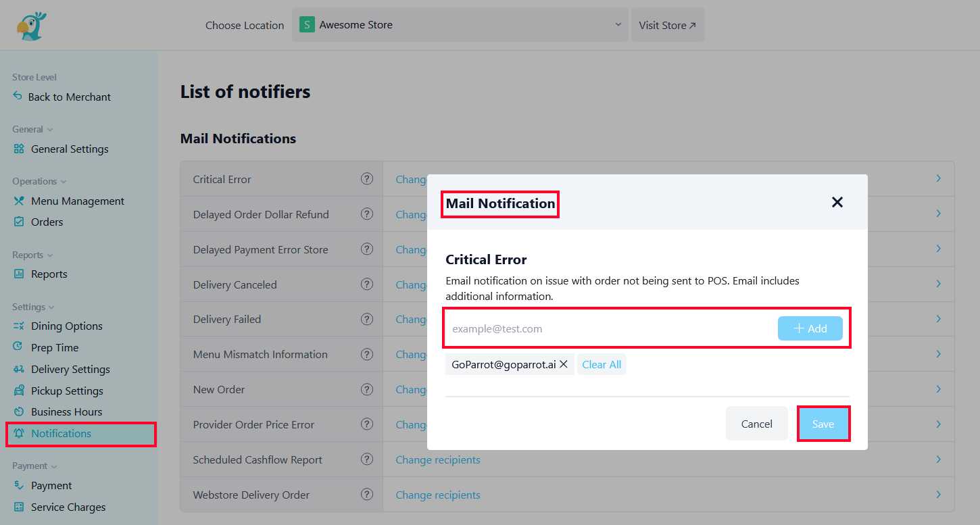Close the Mail Notification dialog

837,202
